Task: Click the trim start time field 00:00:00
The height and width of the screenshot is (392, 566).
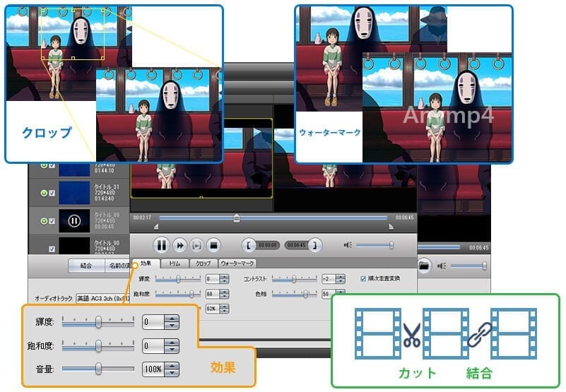Action: point(268,246)
